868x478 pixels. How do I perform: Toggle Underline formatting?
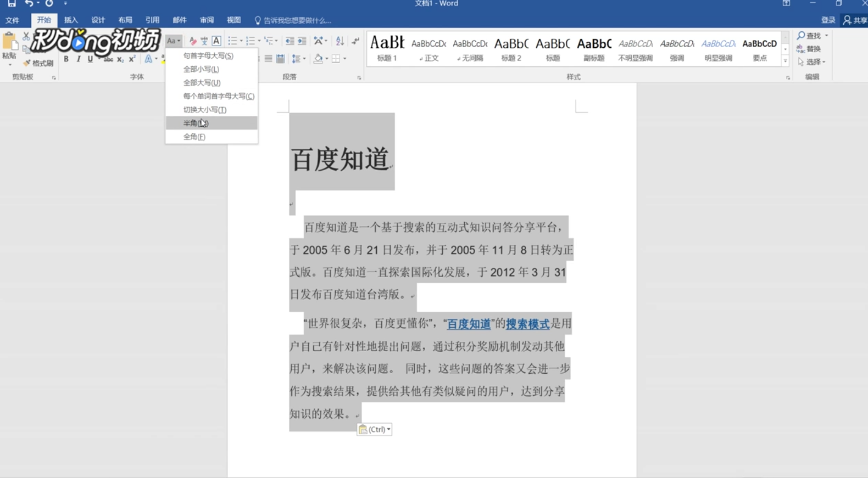[x=90, y=59]
